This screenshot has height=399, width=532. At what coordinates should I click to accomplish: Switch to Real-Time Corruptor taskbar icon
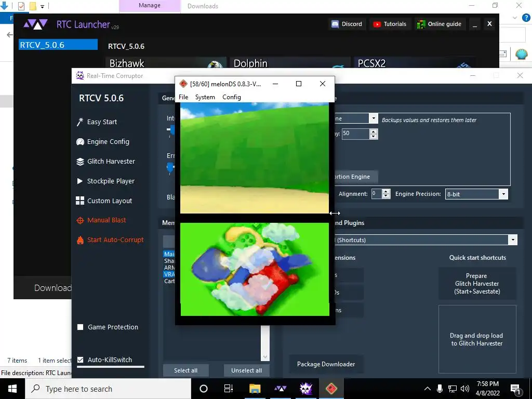click(306, 389)
